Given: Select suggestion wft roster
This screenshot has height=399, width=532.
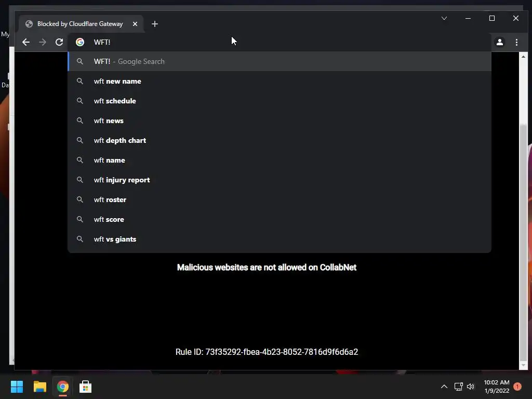Looking at the screenshot, I should pos(280,199).
